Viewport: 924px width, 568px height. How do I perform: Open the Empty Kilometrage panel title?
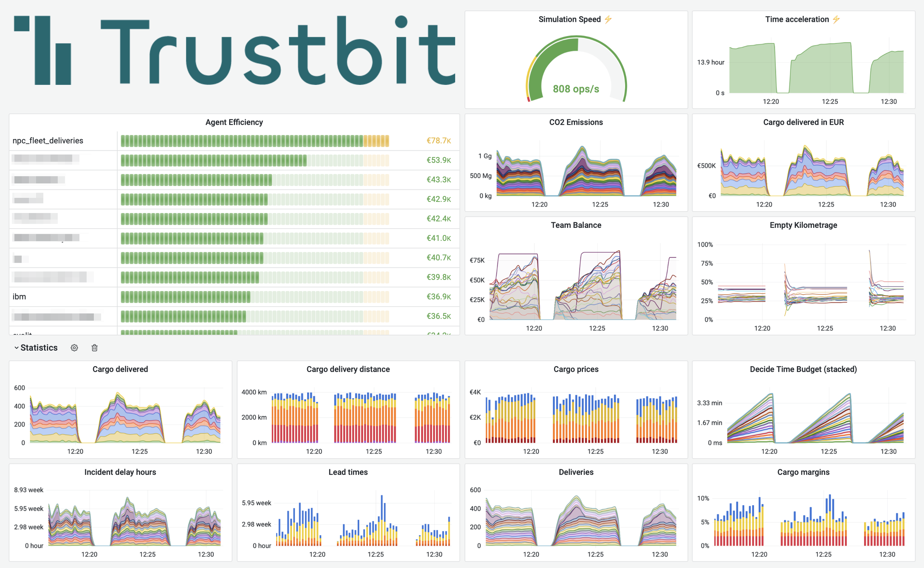pos(803,225)
